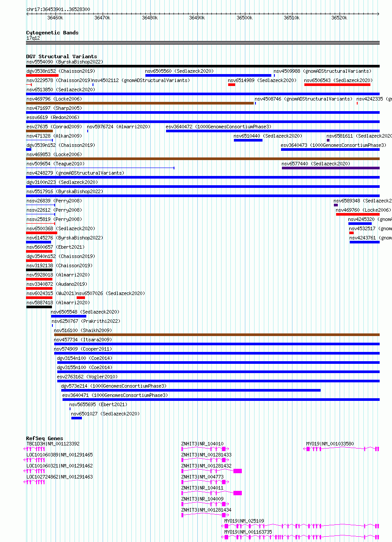The width and height of the screenshot is (392, 542).
Task: Open nsv5976724 (Almarri2020) variant
Action: [118, 127]
